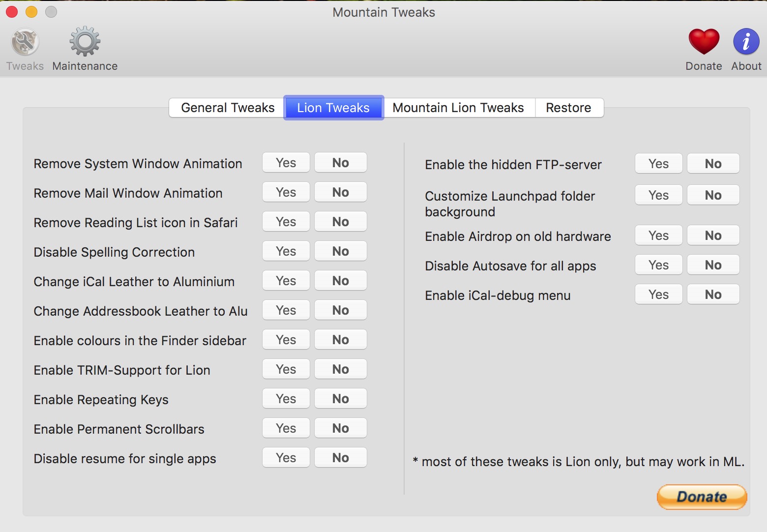The width and height of the screenshot is (767, 532).
Task: Choose Yes for Disable resume for single apps
Action: click(x=286, y=458)
